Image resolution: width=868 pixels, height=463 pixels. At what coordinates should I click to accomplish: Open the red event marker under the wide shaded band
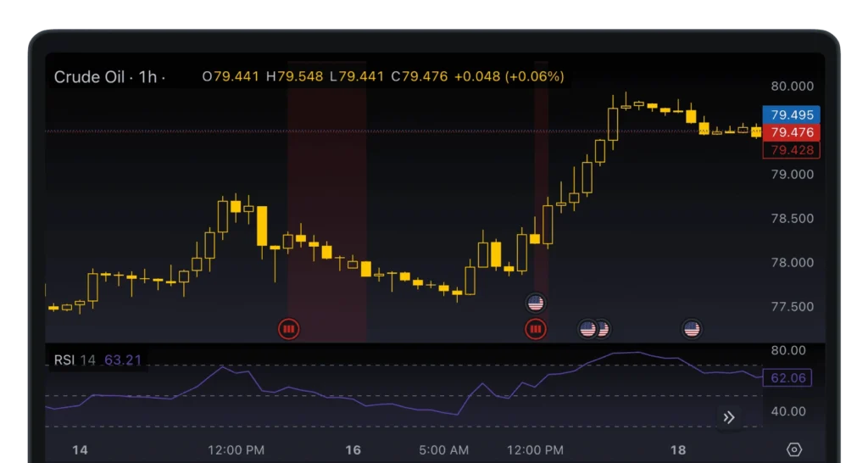pyautogui.click(x=288, y=329)
